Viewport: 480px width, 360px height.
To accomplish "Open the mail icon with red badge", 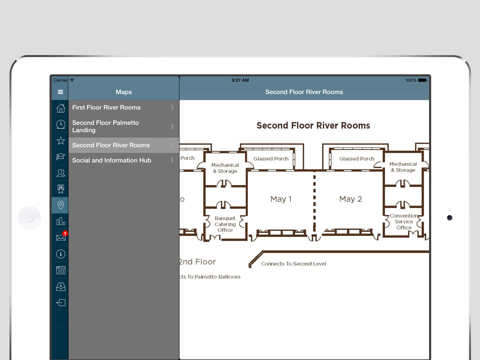I will point(61,237).
